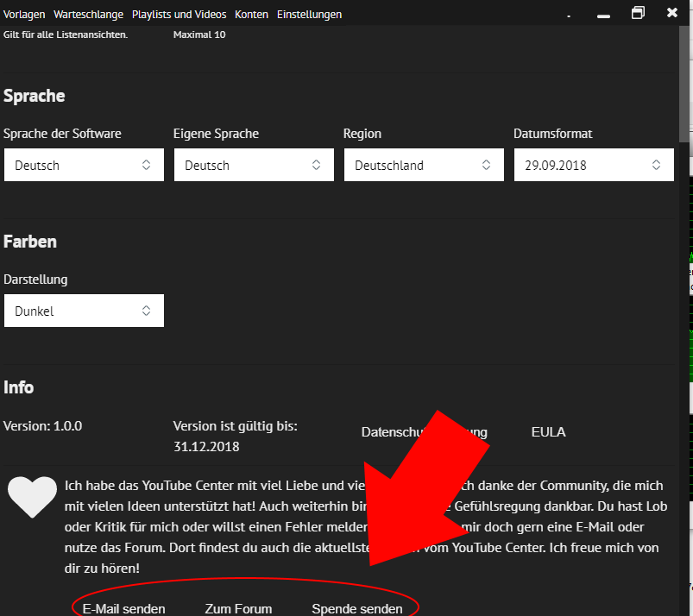693x616 pixels.
Task: Expand the Darstellung dropdown set to Dunkel
Action: [x=83, y=311]
